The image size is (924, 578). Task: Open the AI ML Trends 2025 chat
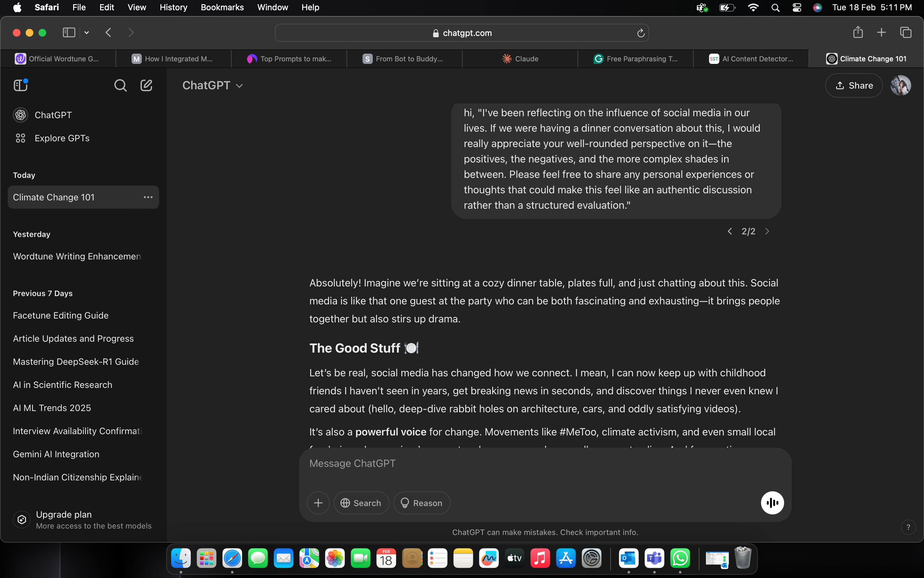click(x=83, y=408)
